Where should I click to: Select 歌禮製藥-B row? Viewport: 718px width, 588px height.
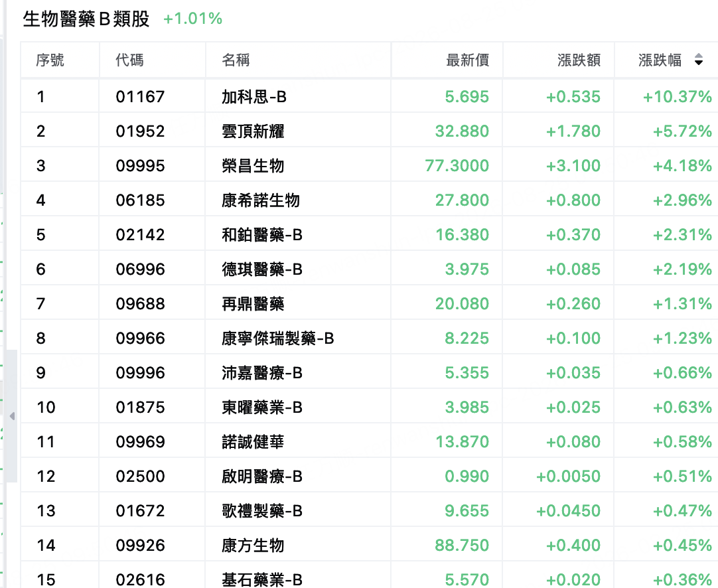click(369, 510)
